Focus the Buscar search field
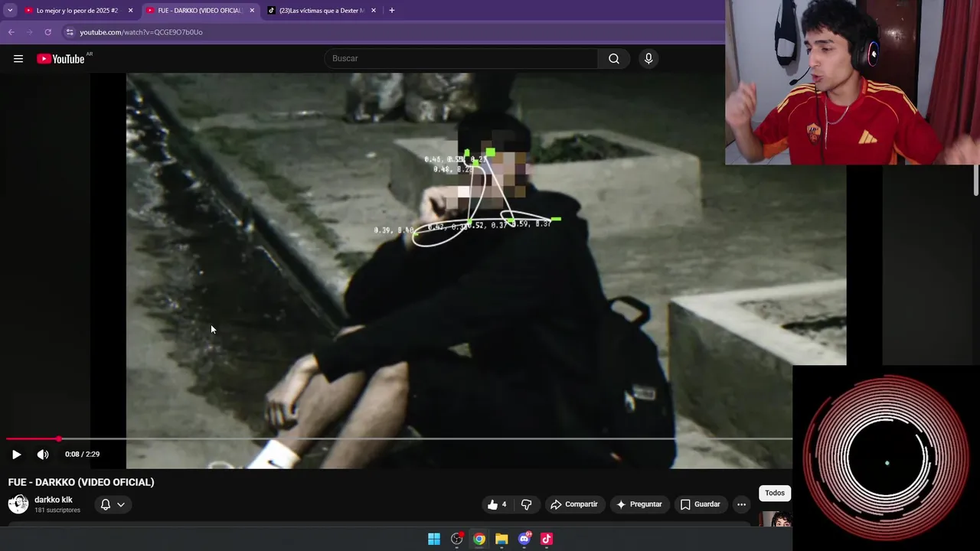This screenshot has width=980, height=551. [461, 59]
